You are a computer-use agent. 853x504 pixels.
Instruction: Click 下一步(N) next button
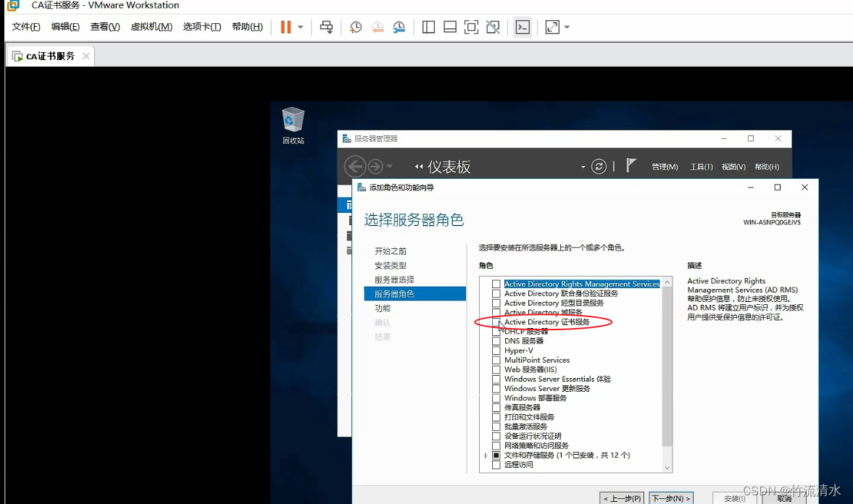671,498
